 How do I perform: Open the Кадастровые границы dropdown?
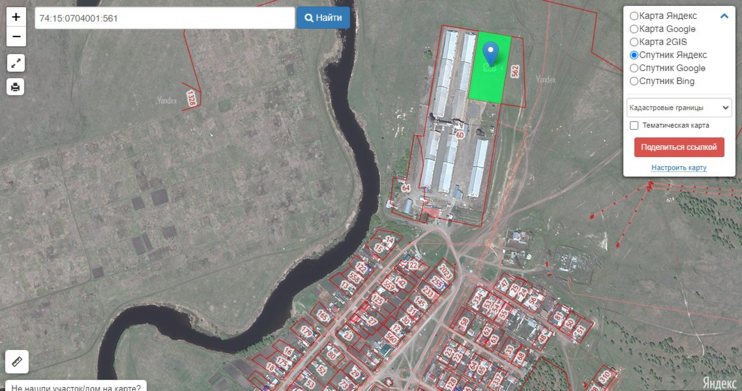[x=679, y=107]
